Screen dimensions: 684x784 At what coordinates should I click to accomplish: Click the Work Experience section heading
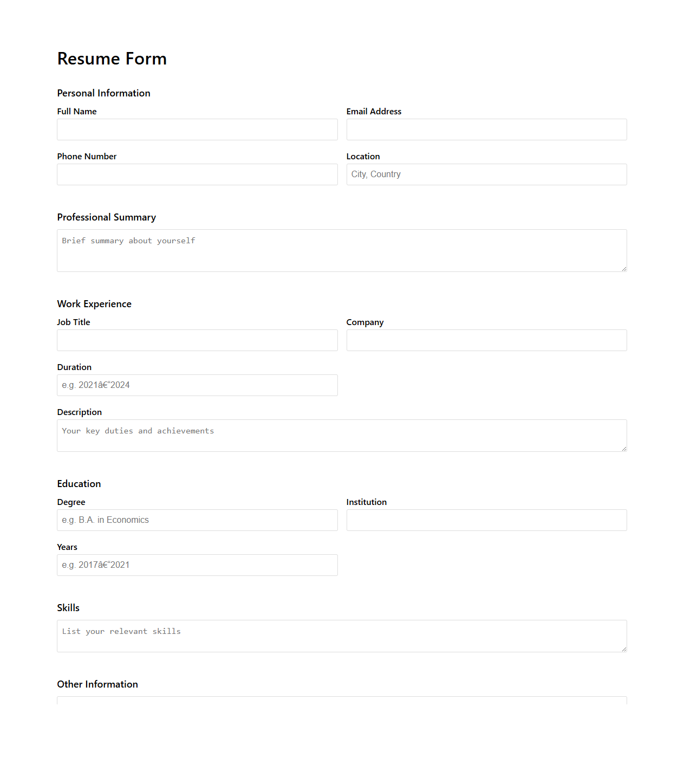coord(94,304)
